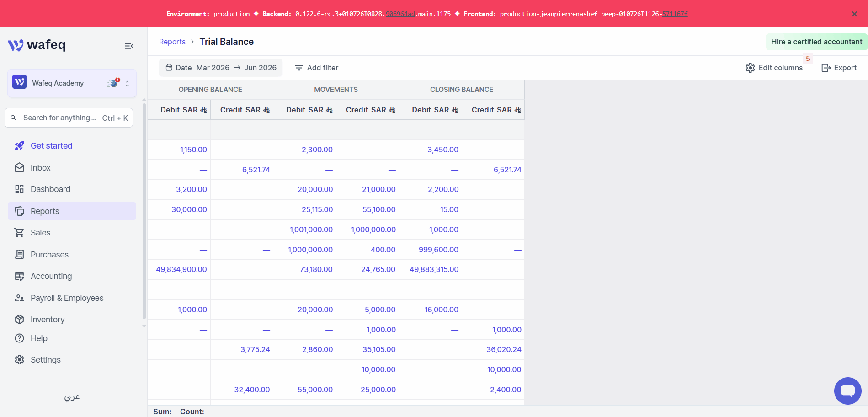Focus the Search for anything field

click(69, 118)
